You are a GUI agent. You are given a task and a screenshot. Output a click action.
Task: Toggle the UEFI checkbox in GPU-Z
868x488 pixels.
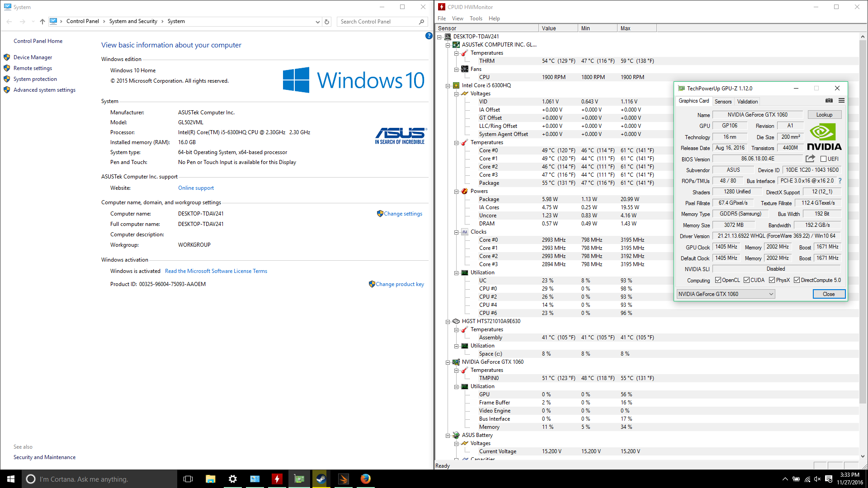pyautogui.click(x=823, y=159)
